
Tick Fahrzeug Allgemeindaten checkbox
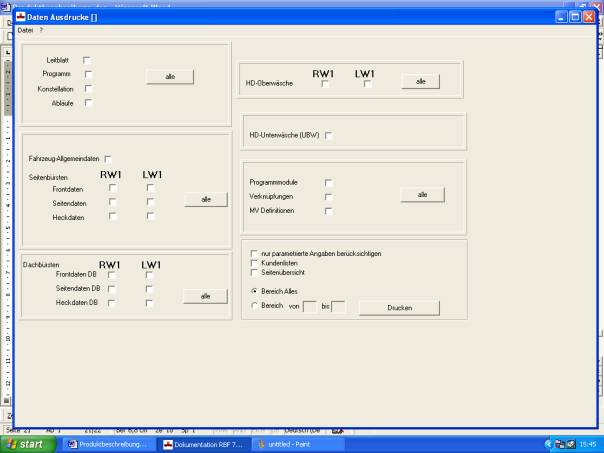108,159
